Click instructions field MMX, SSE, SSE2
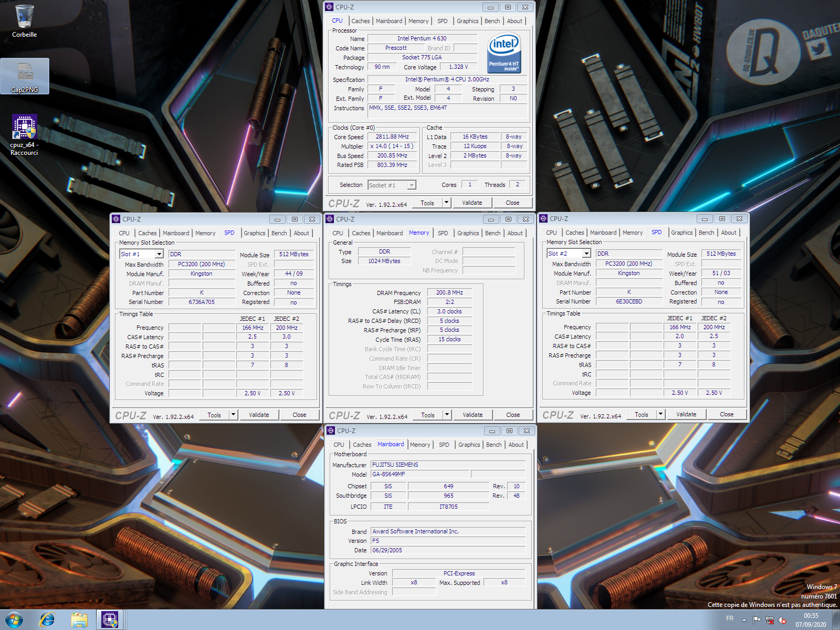The width and height of the screenshot is (840, 630). point(447,110)
